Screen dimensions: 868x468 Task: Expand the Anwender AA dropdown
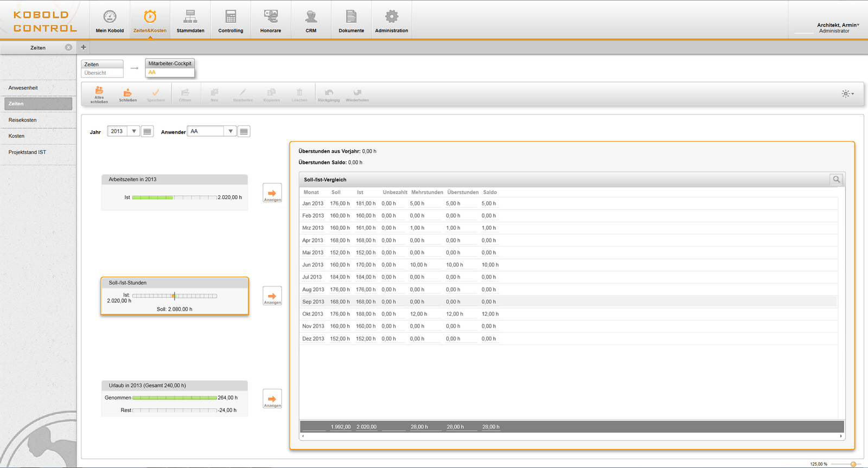(231, 131)
